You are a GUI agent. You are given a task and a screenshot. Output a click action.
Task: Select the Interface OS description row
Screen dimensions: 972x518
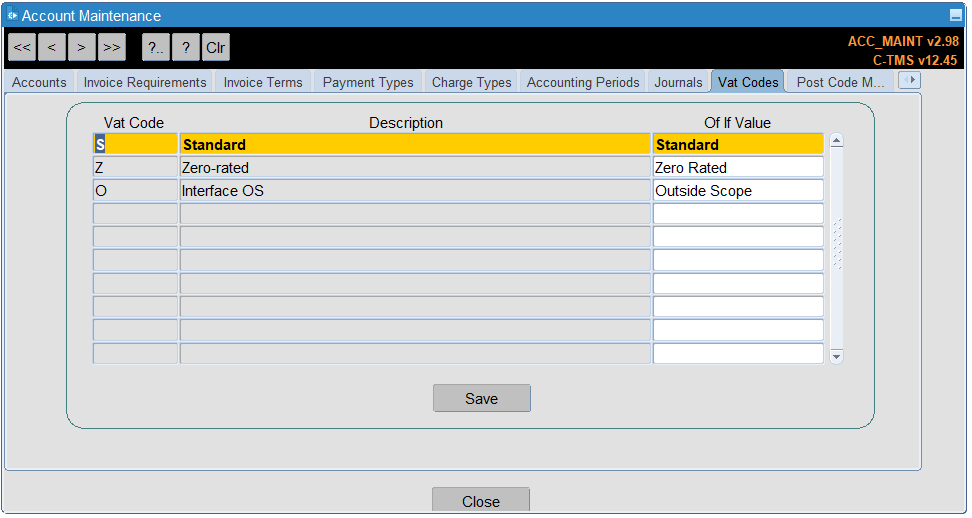(x=415, y=191)
